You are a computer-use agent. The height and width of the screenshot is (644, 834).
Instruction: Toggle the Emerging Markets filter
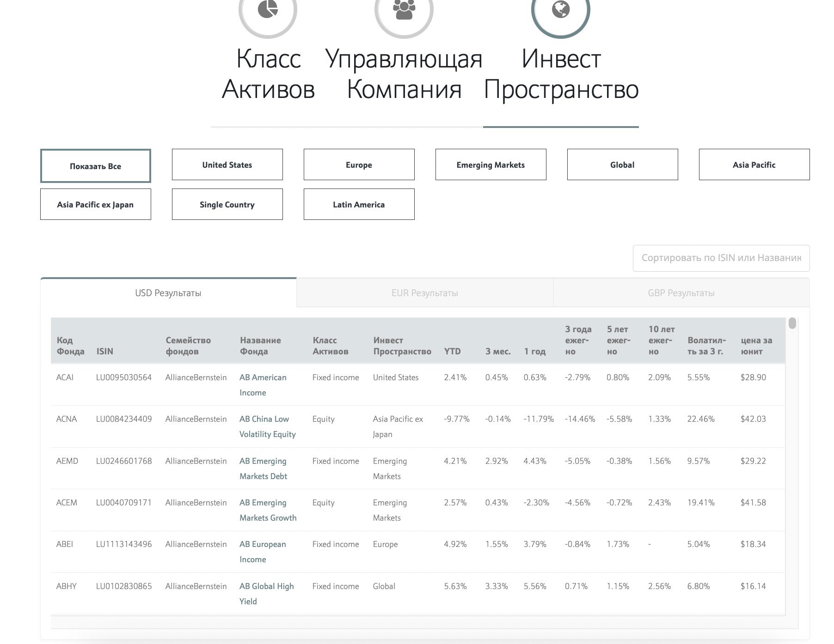click(x=490, y=164)
